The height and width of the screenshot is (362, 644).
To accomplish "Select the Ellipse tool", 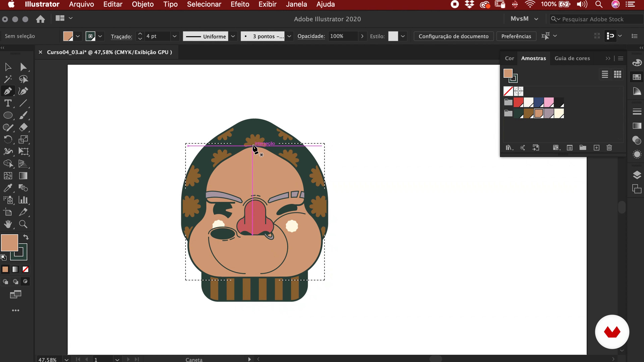I will tap(8, 115).
